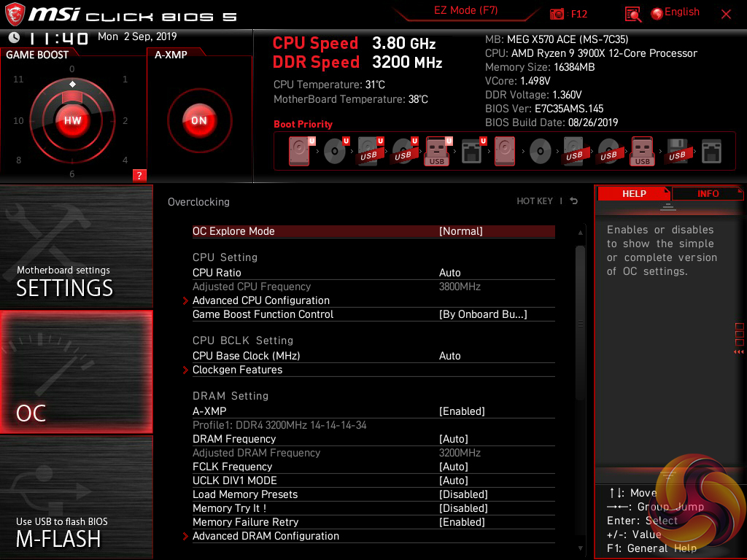The image size is (747, 560).
Task: Toggle the A-XMP ON button
Action: [x=199, y=120]
